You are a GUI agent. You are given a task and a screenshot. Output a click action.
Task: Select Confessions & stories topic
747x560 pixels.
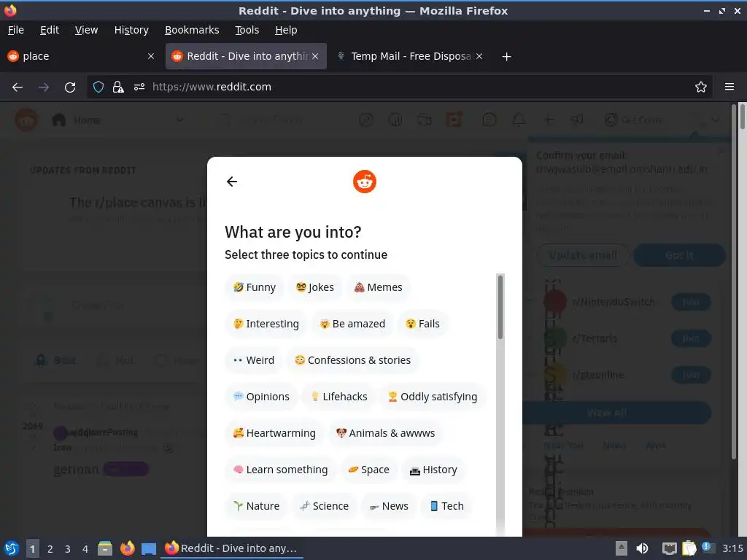point(352,360)
